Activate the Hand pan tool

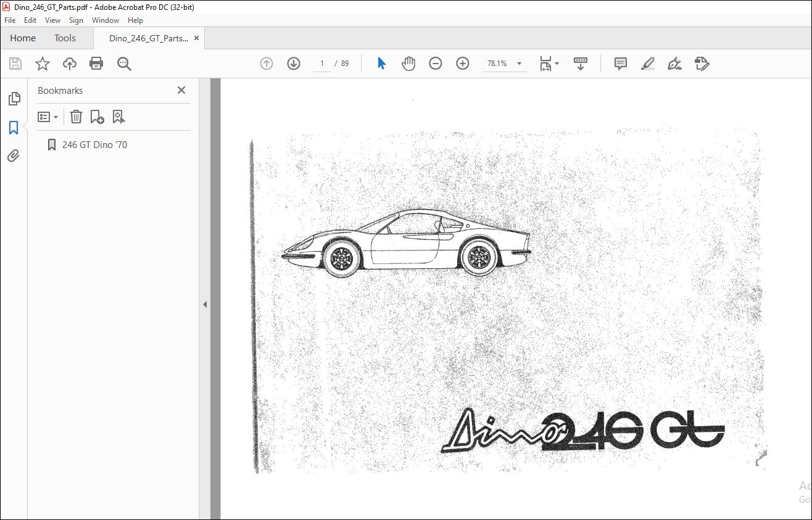(408, 64)
